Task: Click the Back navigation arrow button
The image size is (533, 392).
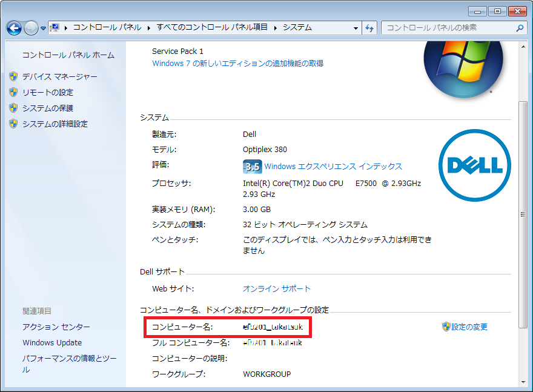Action: coord(15,28)
